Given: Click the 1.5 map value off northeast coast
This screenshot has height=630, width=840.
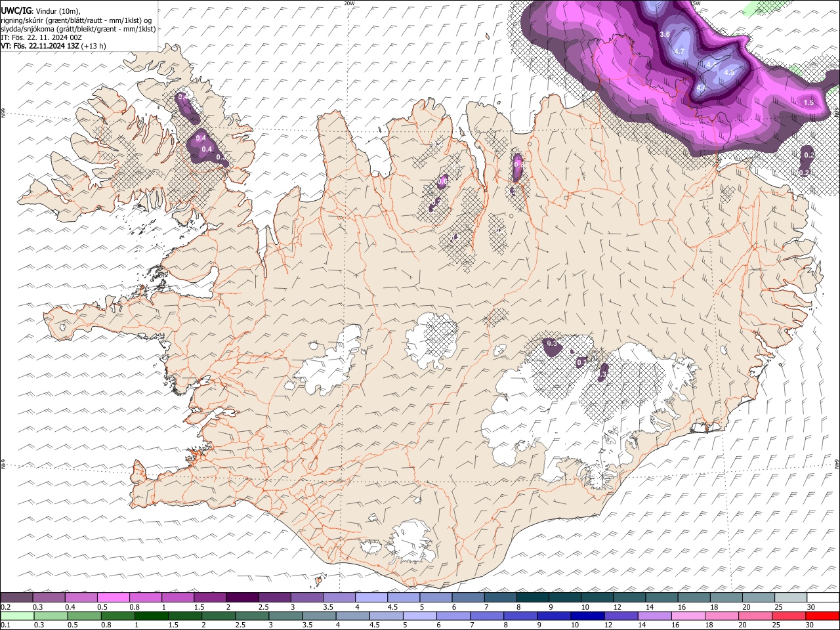Looking at the screenshot, I should pyautogui.click(x=808, y=102).
